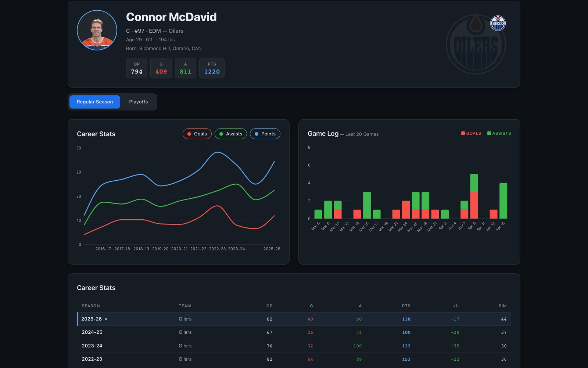The height and width of the screenshot is (368, 588).
Task: Click the small Oilers team logo badge
Action: [498, 23]
